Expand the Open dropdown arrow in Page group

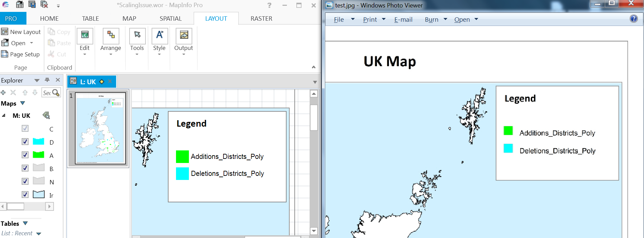click(x=32, y=43)
